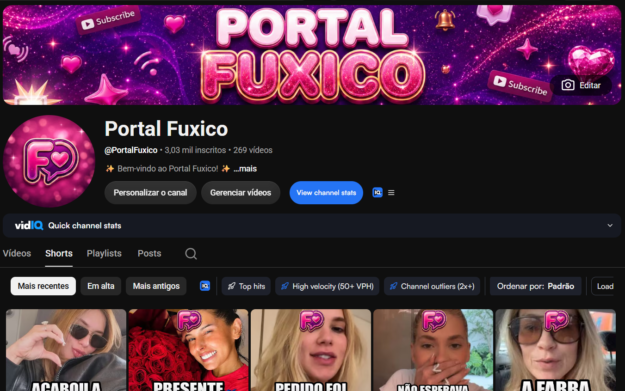
Task: Click the Portal Fuxico channel title
Action: click(166, 129)
